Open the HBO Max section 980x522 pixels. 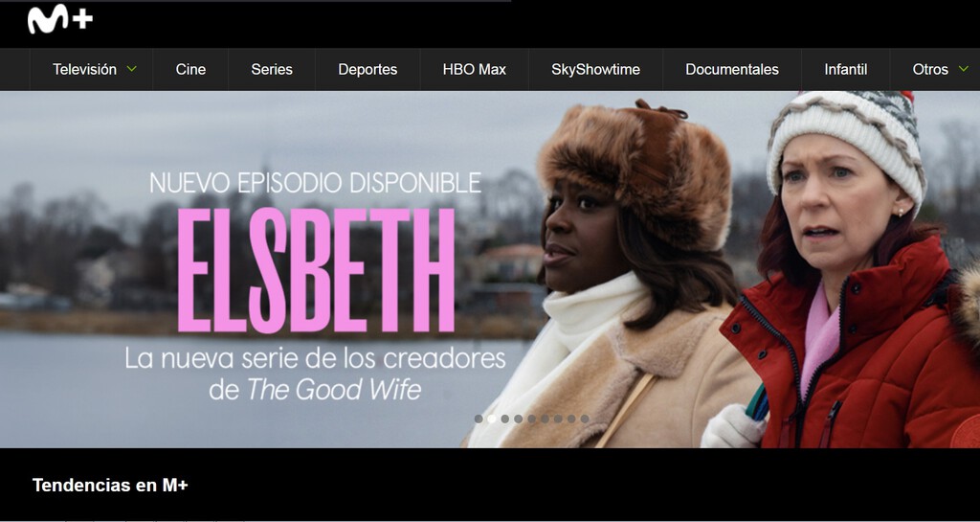[475, 69]
